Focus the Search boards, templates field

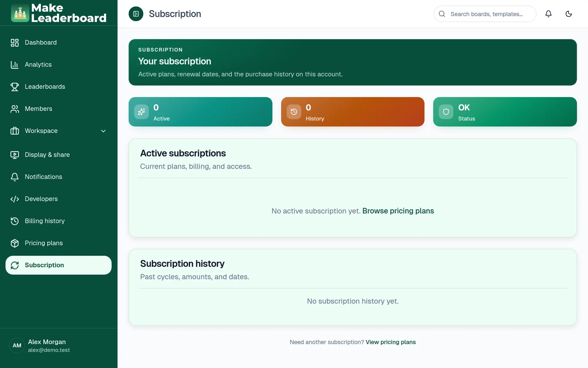485,14
